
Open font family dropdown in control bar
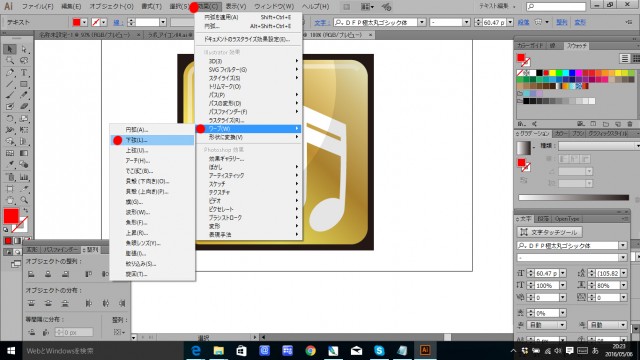[x=422, y=22]
